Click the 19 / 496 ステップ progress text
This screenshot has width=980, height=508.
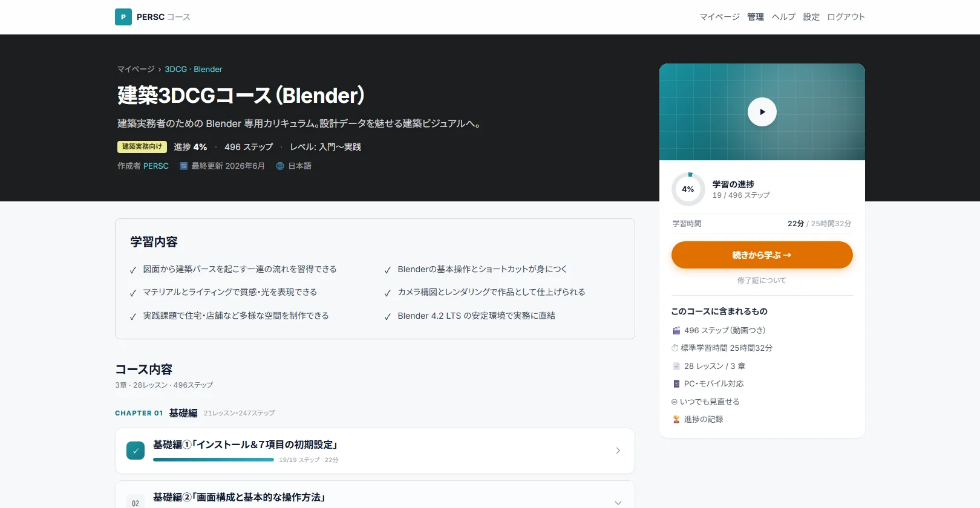tap(741, 195)
